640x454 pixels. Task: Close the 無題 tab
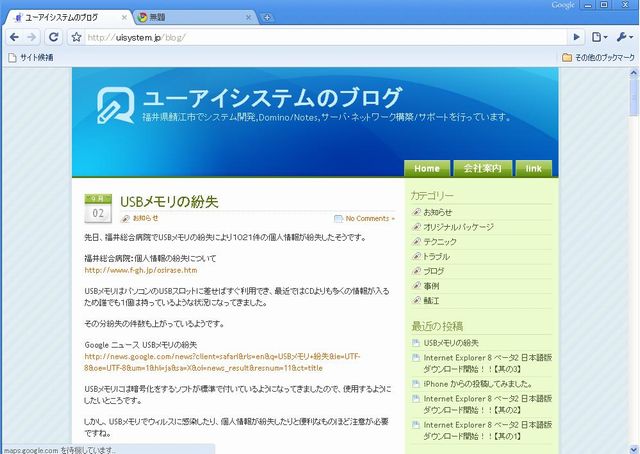[x=248, y=17]
